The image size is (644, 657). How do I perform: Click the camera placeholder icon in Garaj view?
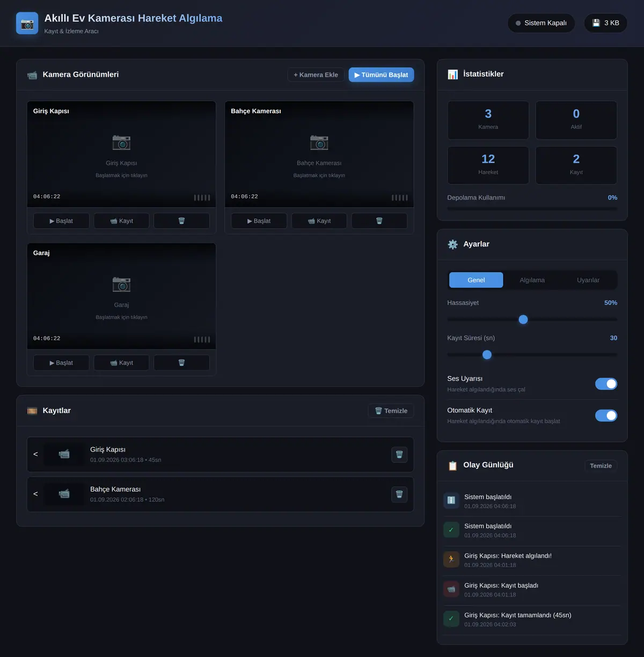pyautogui.click(x=121, y=284)
